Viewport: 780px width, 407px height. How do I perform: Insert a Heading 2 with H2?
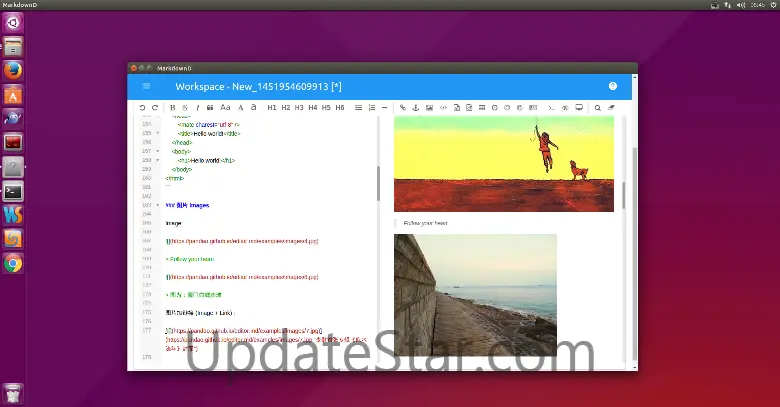pyautogui.click(x=286, y=107)
